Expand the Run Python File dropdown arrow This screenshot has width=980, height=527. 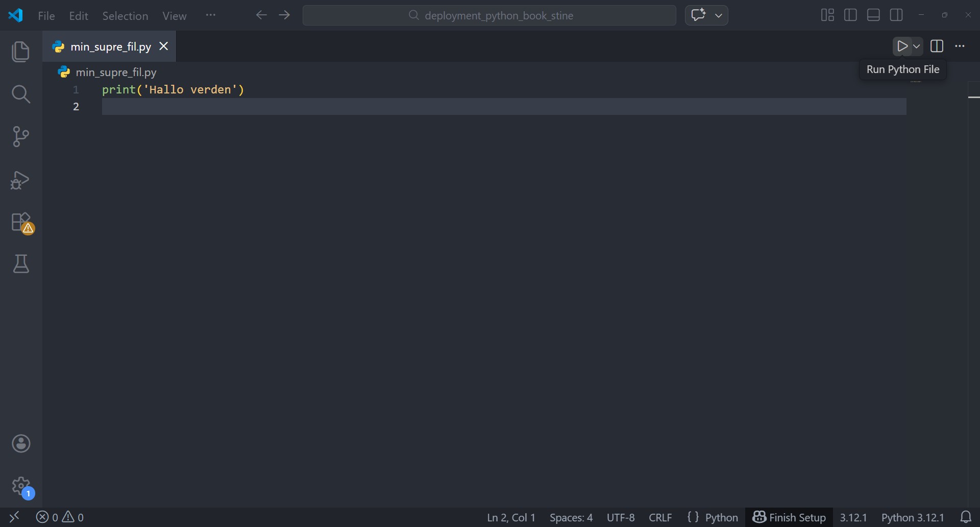tap(917, 46)
